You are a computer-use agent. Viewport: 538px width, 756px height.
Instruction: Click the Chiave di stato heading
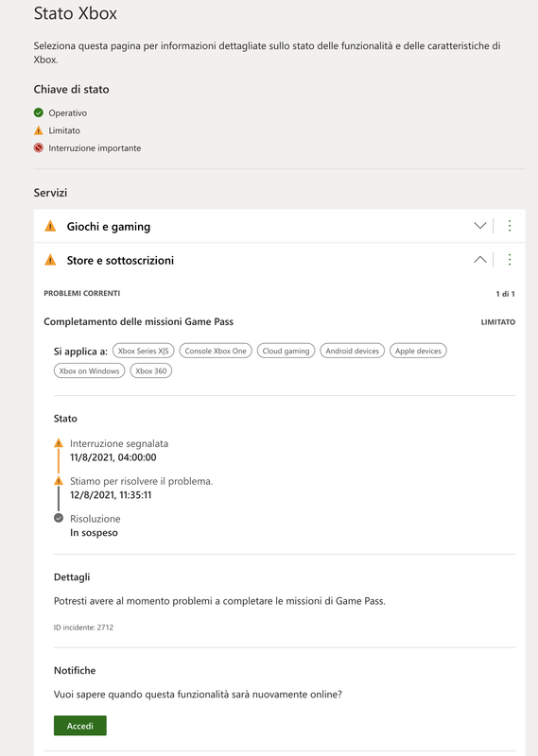[72, 89]
